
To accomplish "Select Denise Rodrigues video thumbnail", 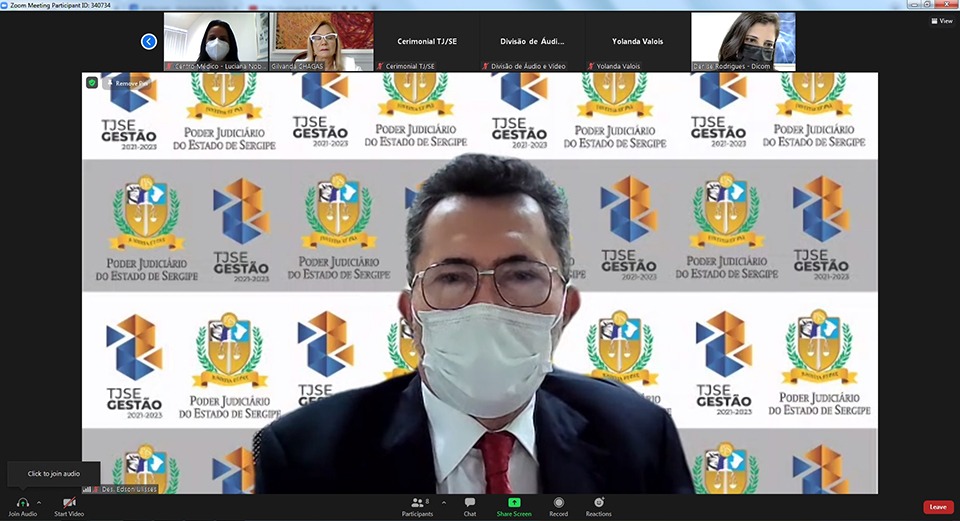I will pyautogui.click(x=743, y=41).
